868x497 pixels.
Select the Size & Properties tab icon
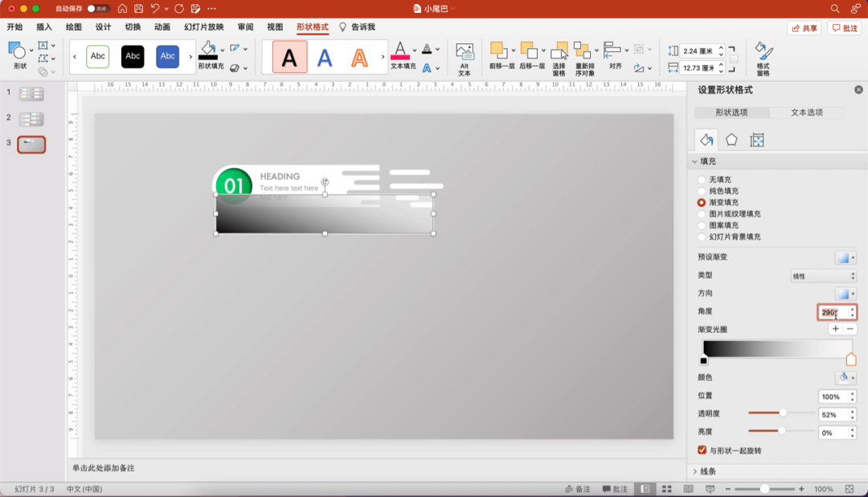pyautogui.click(x=757, y=140)
